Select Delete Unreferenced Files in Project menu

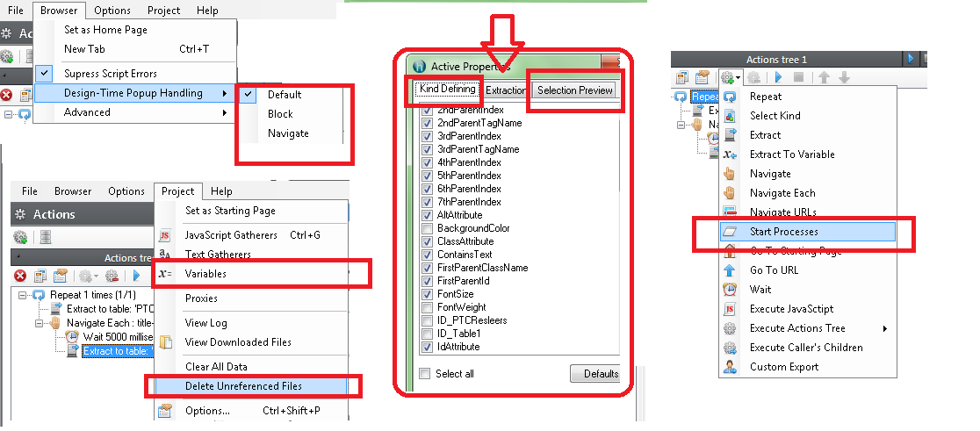point(250,386)
